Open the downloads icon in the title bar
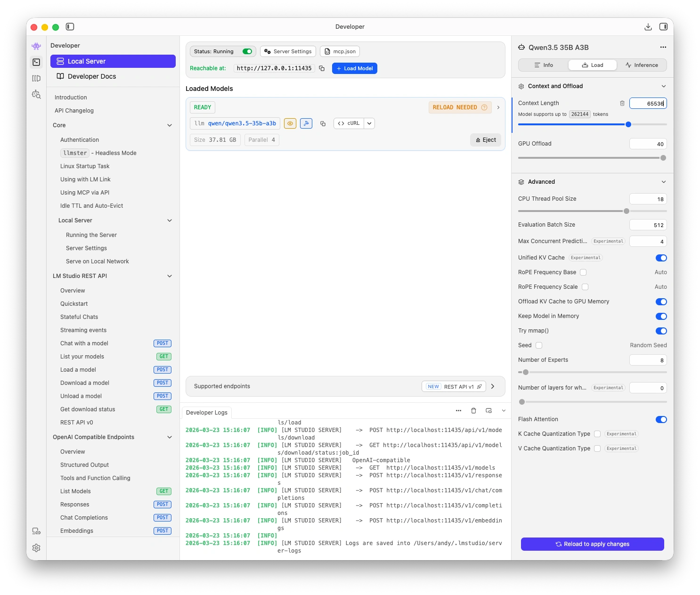The height and width of the screenshot is (595, 700). click(x=648, y=27)
